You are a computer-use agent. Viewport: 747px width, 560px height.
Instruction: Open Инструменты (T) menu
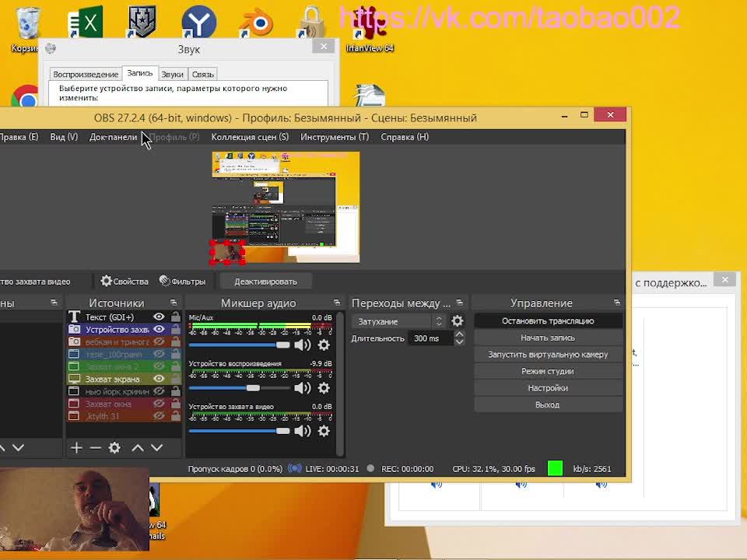click(x=335, y=137)
